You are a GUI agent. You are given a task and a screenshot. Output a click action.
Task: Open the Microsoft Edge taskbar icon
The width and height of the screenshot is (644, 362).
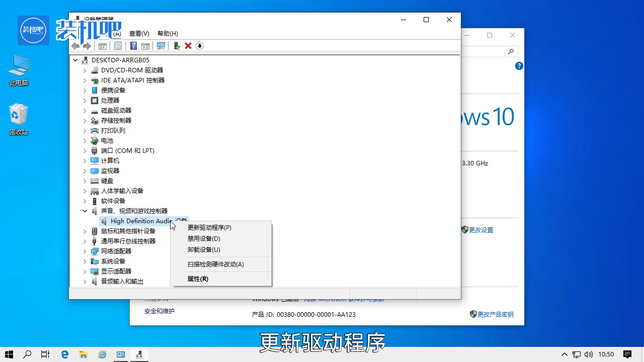click(x=64, y=354)
